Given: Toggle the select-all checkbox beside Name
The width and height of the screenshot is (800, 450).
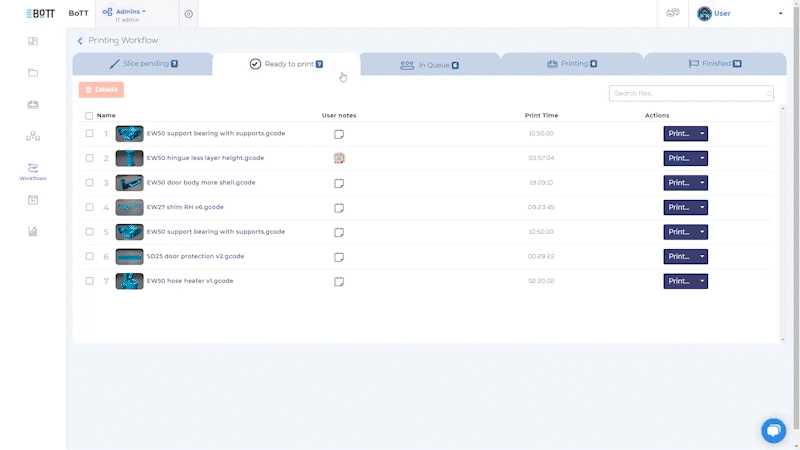Looking at the screenshot, I should coord(89,116).
